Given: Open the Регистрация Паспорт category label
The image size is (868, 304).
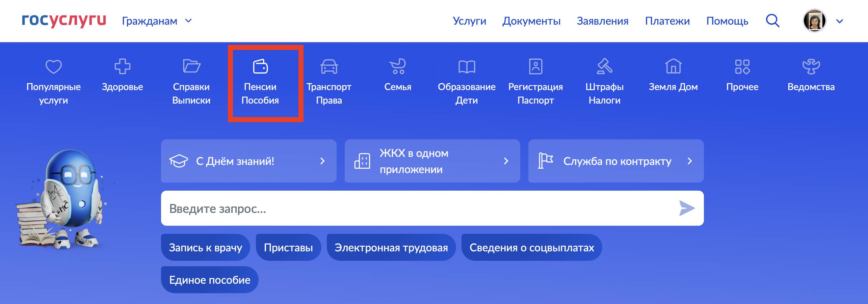Looking at the screenshot, I should point(535,93).
